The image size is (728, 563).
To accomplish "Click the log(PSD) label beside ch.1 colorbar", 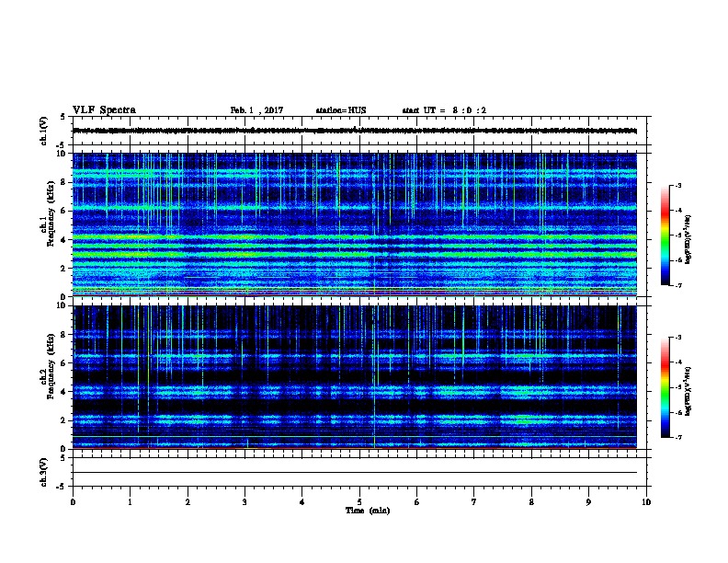I will click(688, 240).
